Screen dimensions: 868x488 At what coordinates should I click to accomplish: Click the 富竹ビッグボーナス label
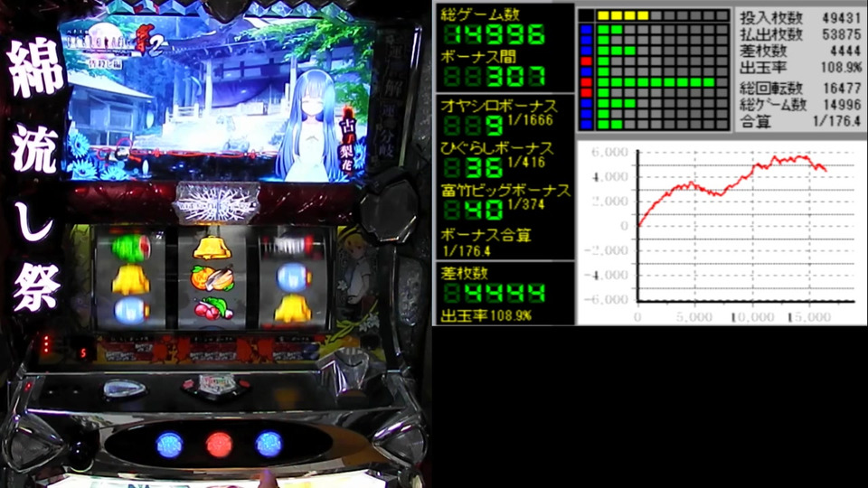coord(505,191)
